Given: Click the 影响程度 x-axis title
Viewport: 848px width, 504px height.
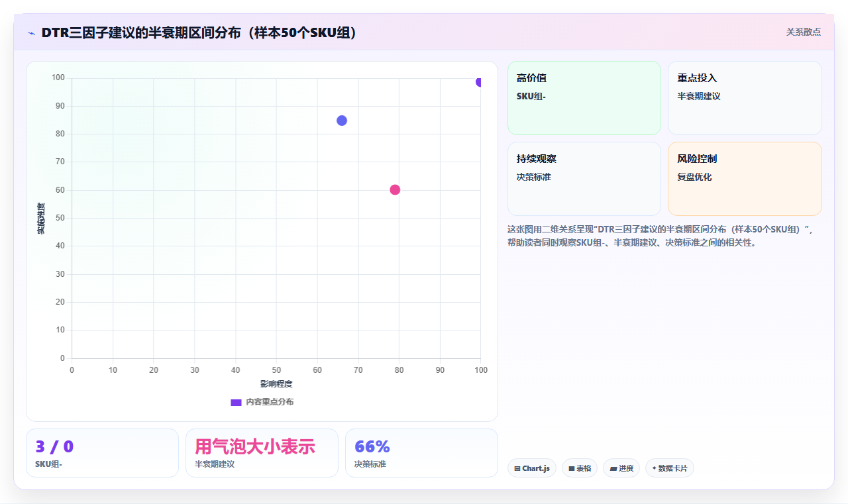Looking at the screenshot, I should (276, 384).
